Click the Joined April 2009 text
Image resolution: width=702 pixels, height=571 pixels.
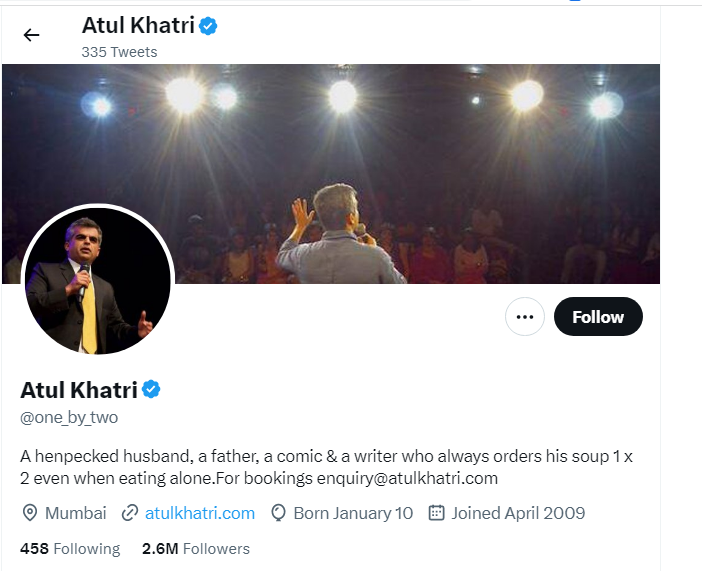[x=518, y=513]
